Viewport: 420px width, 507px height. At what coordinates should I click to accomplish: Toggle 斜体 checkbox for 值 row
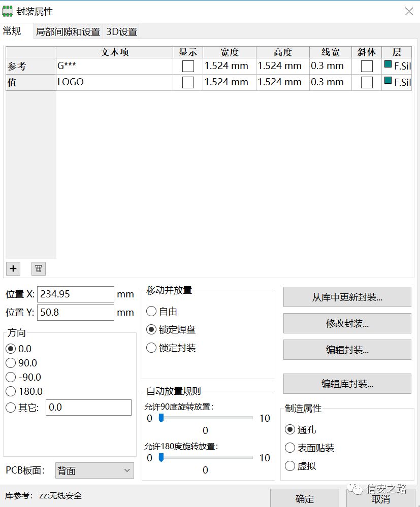(x=367, y=82)
